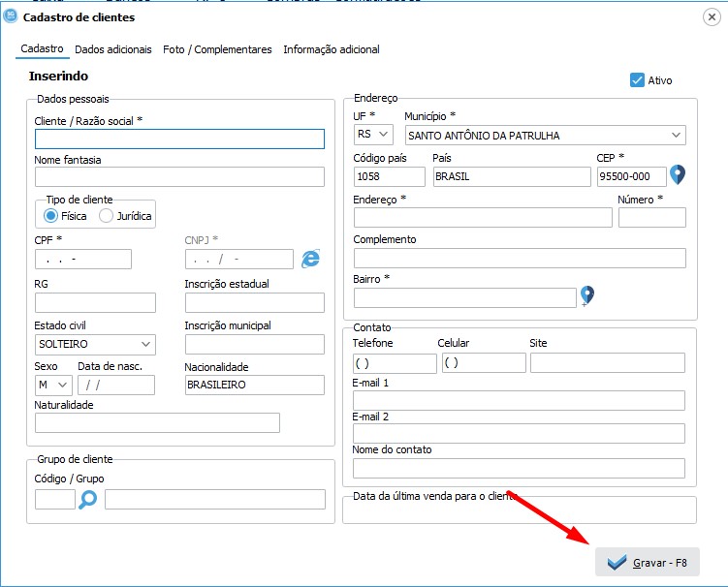Screen dimensions: 728x587
Task: Open client group search magnifier icon
Action: (88, 500)
